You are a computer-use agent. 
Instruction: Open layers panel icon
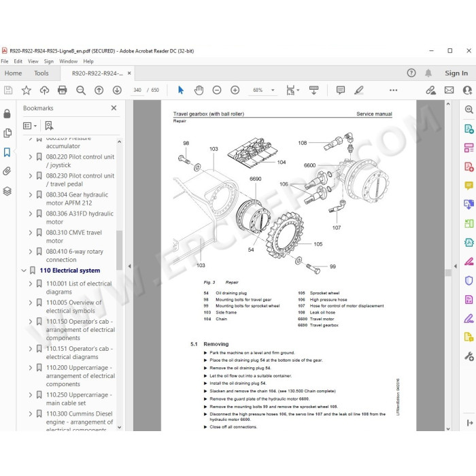[x=7, y=191]
